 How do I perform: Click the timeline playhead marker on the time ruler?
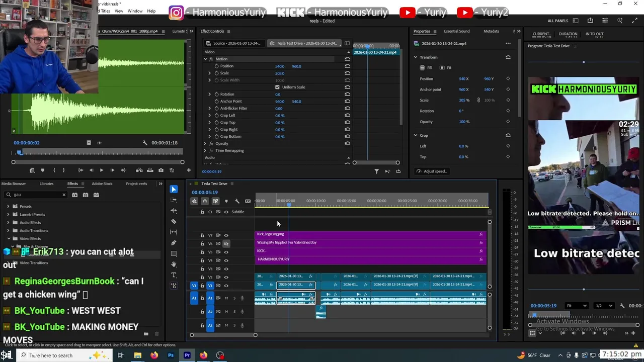tap(289, 205)
